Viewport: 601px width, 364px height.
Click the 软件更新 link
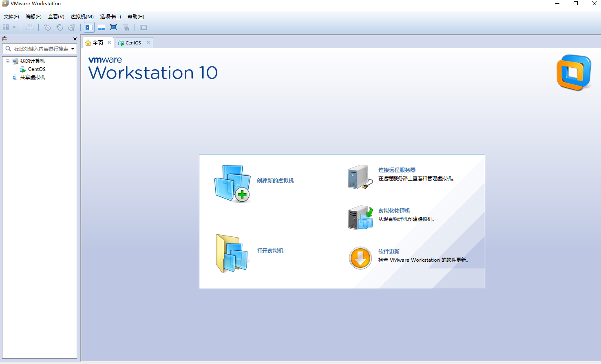click(389, 251)
